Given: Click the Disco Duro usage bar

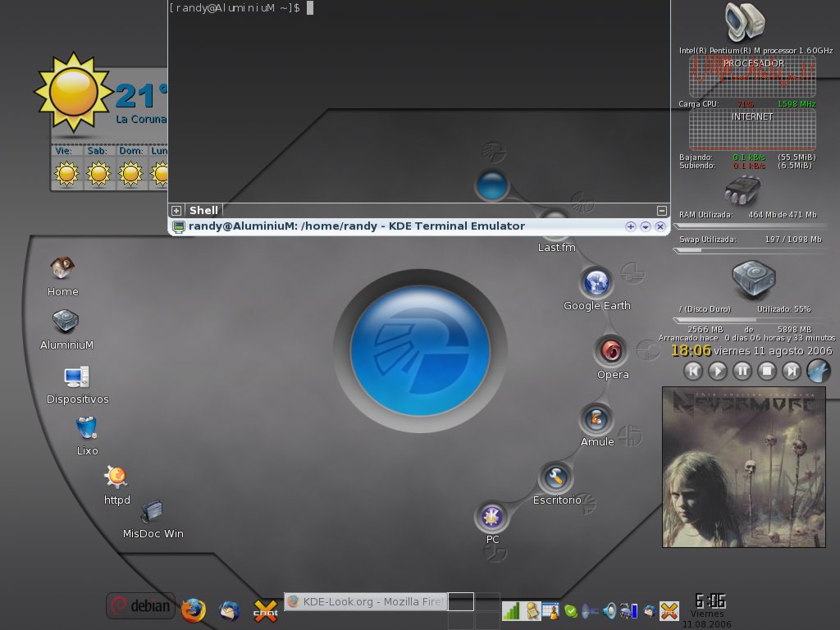Looking at the screenshot, I should pyautogui.click(x=753, y=321).
